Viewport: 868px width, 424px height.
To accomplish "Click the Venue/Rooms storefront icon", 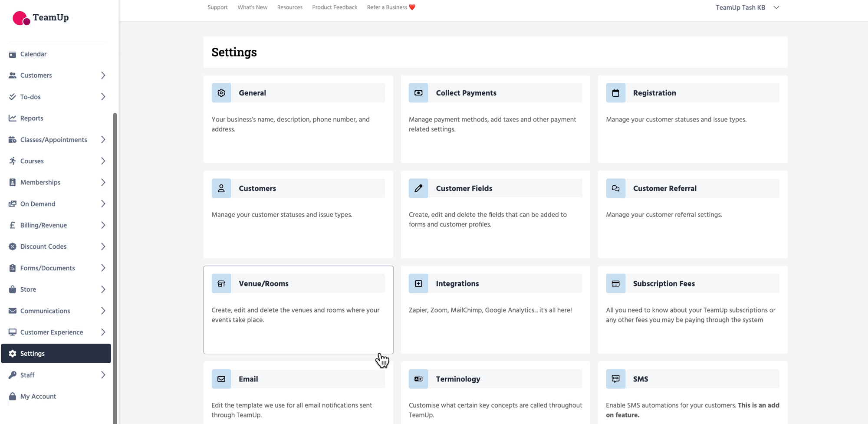I will point(221,283).
